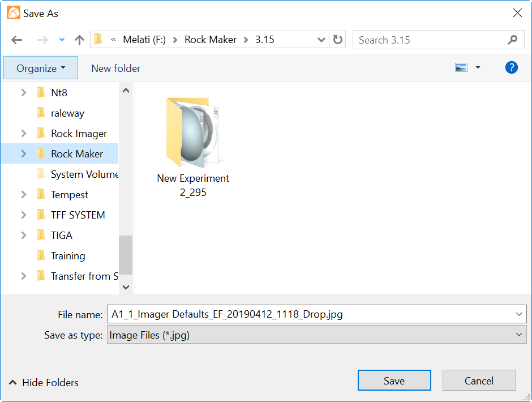
Task: Change the folder view layout icon
Action: point(461,67)
